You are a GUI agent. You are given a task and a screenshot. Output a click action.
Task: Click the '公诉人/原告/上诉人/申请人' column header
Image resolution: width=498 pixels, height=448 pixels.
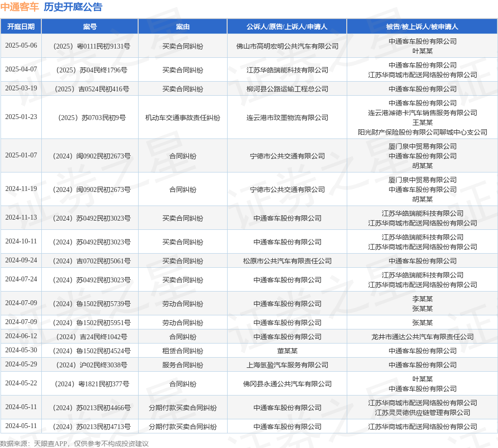pos(287,27)
